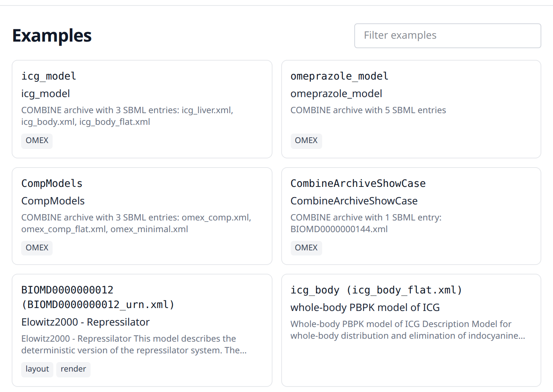Open the omeprazole_model example card
Viewport: 553px width, 392px height.
[x=411, y=109]
